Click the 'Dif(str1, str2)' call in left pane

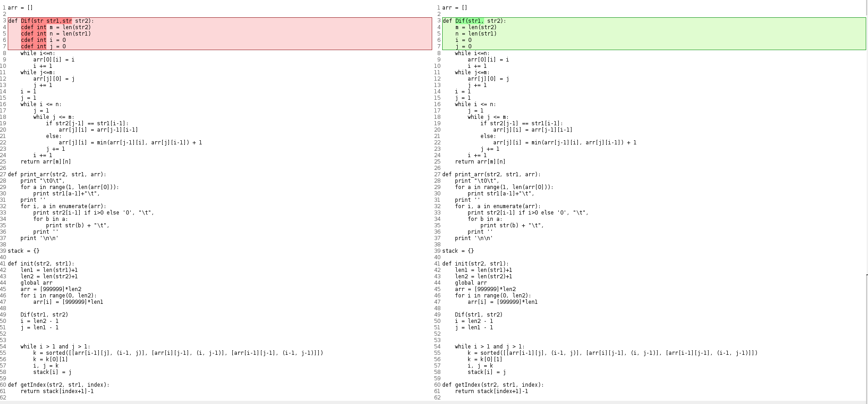[x=44, y=315]
